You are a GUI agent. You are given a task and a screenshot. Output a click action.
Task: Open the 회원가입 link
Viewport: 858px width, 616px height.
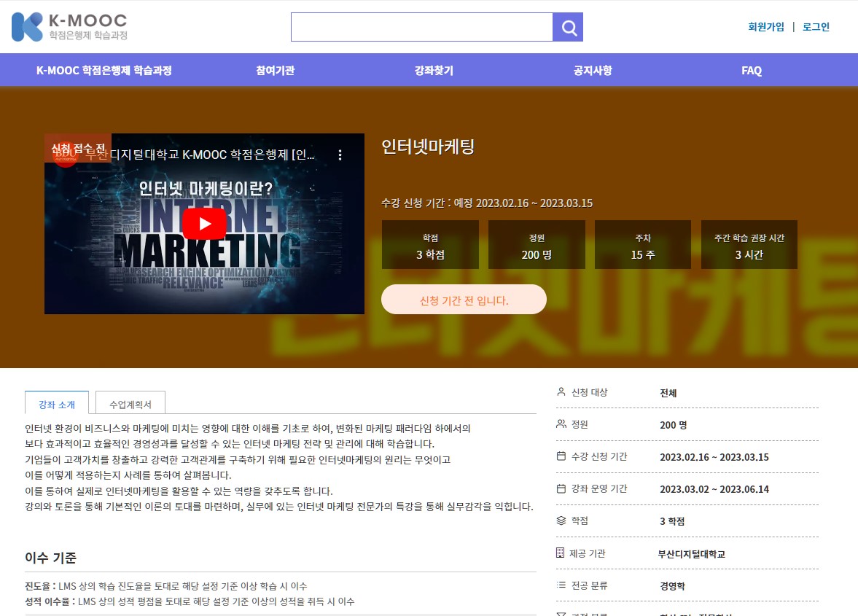point(766,27)
